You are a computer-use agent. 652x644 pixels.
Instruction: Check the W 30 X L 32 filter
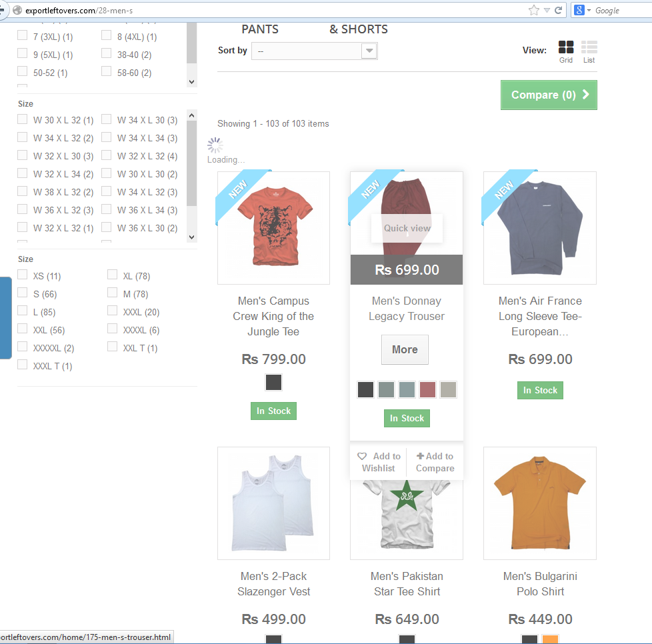point(23,119)
